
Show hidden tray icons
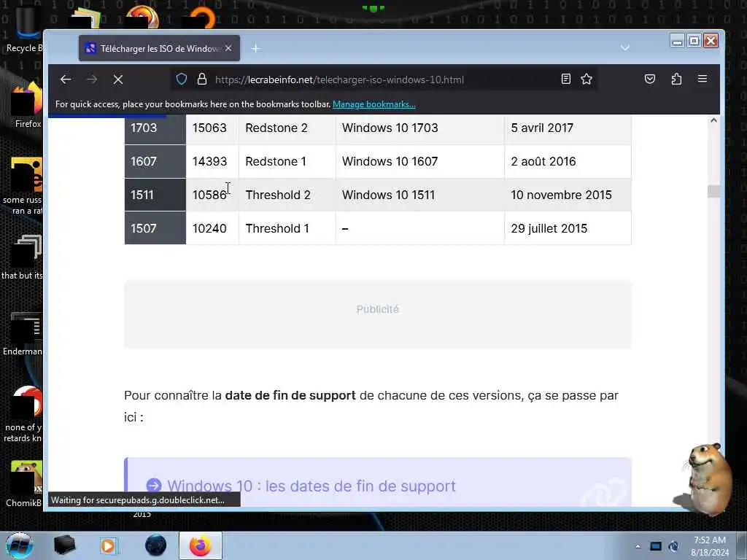click(x=638, y=546)
